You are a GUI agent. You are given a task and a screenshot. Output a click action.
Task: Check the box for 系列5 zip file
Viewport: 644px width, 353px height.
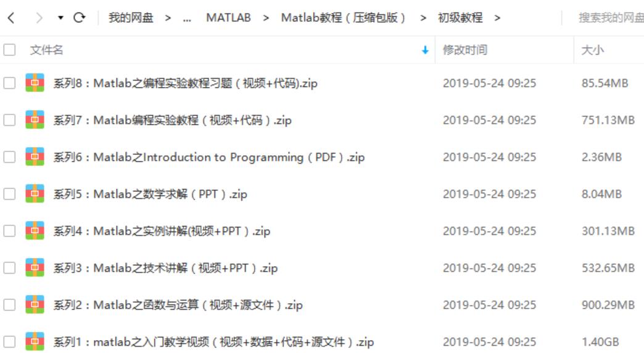[x=9, y=194]
